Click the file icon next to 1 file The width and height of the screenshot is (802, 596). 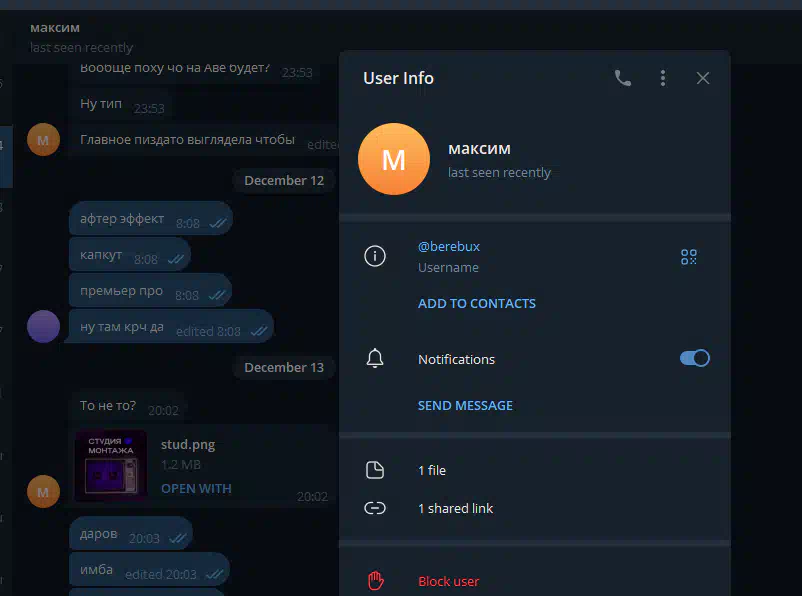click(x=375, y=470)
